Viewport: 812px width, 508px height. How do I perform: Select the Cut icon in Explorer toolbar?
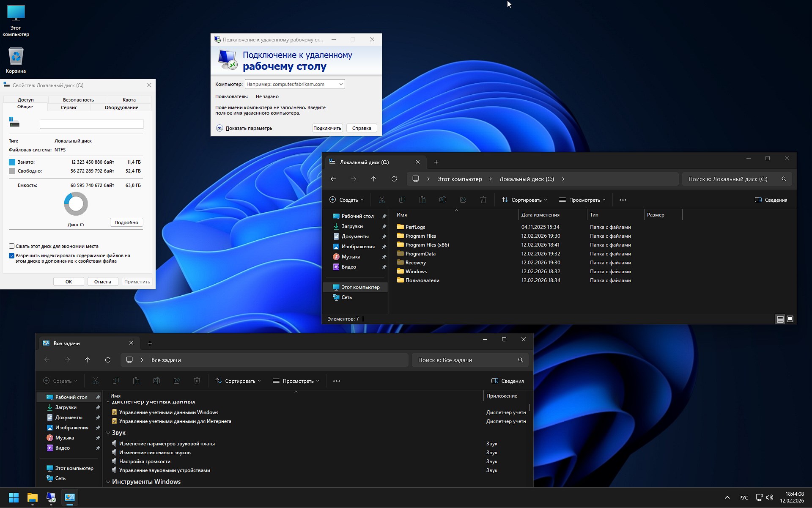coord(382,200)
